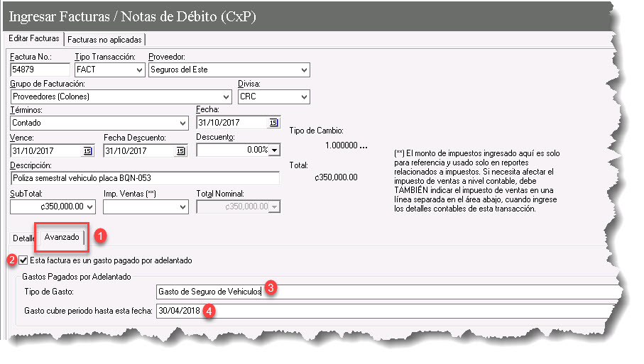
Task: Click the 1.000000 exchange rate value
Action: tap(342, 145)
